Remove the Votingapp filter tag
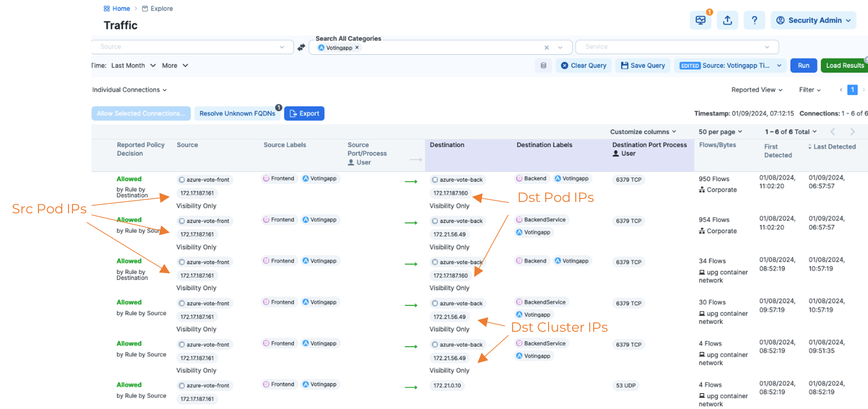 tap(357, 47)
